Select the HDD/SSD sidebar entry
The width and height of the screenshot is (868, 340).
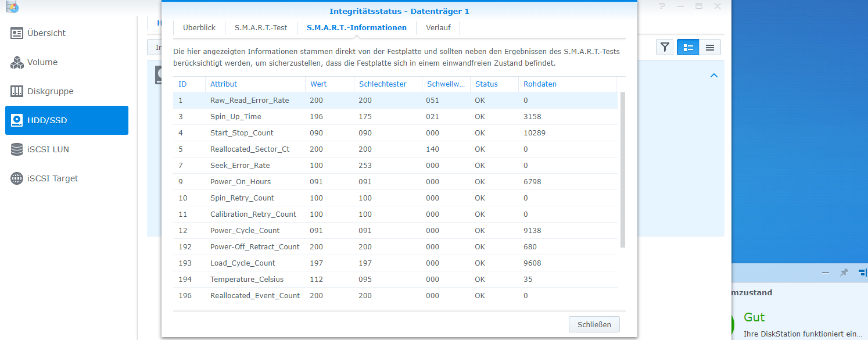coord(67,120)
